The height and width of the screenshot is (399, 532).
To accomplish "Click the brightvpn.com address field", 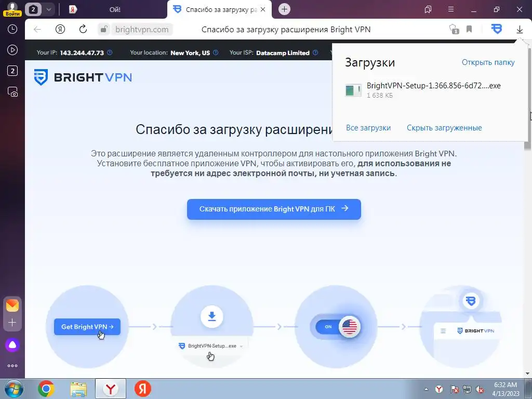I will tap(142, 29).
